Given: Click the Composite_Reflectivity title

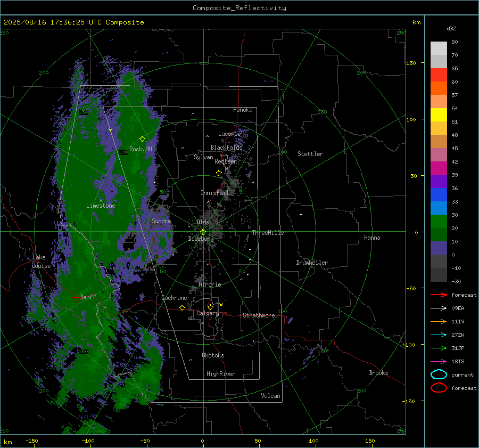Looking at the screenshot, I should (240, 8).
